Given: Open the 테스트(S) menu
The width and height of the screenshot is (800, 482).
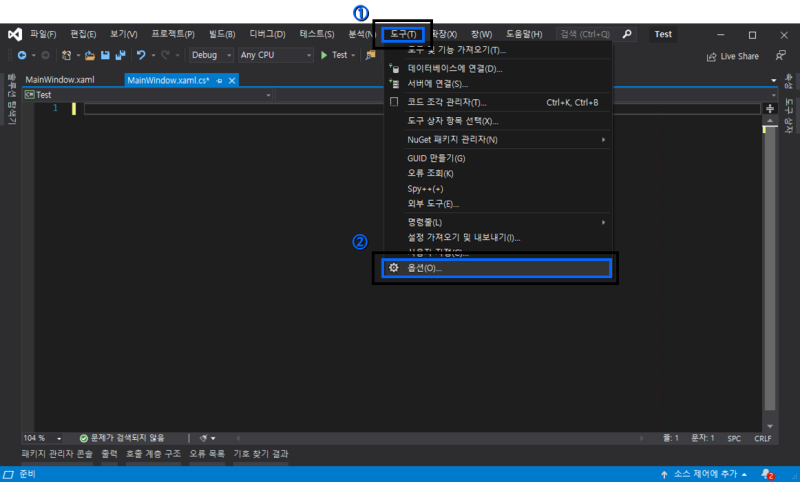Looking at the screenshot, I should (317, 34).
